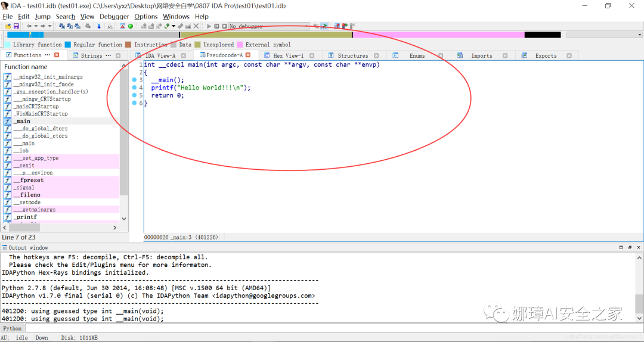
Task: Click the Open file toolbar icon
Action: point(8,26)
